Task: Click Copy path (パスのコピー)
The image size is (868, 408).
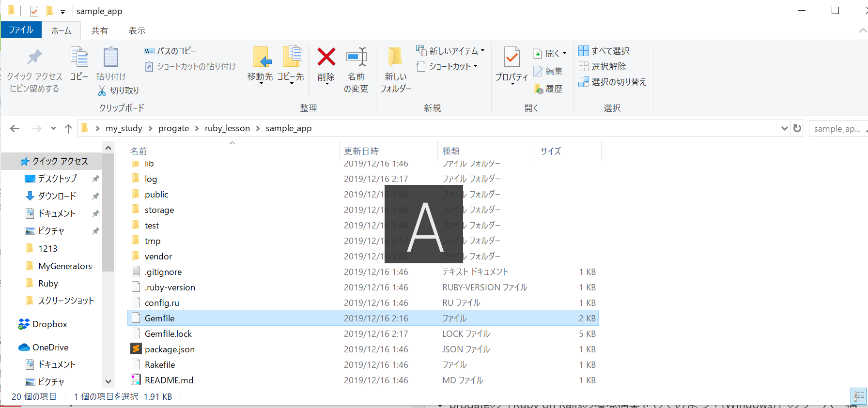Action: (x=170, y=51)
